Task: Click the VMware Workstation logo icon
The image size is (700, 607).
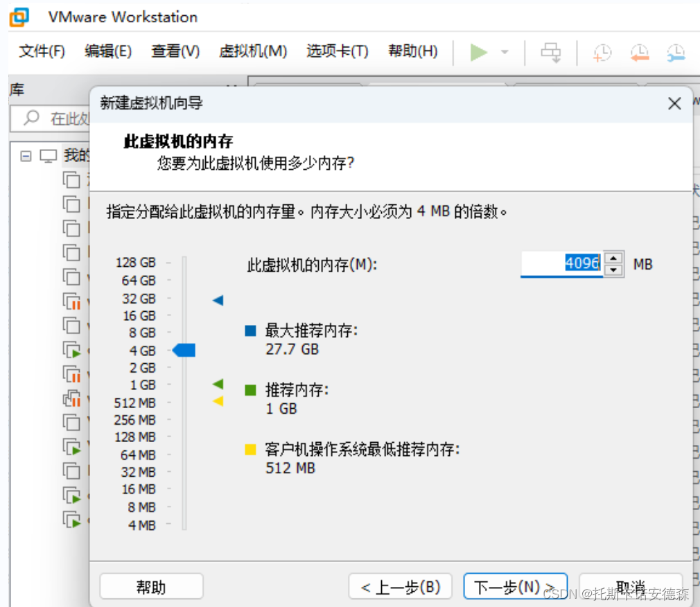Action: [19, 17]
